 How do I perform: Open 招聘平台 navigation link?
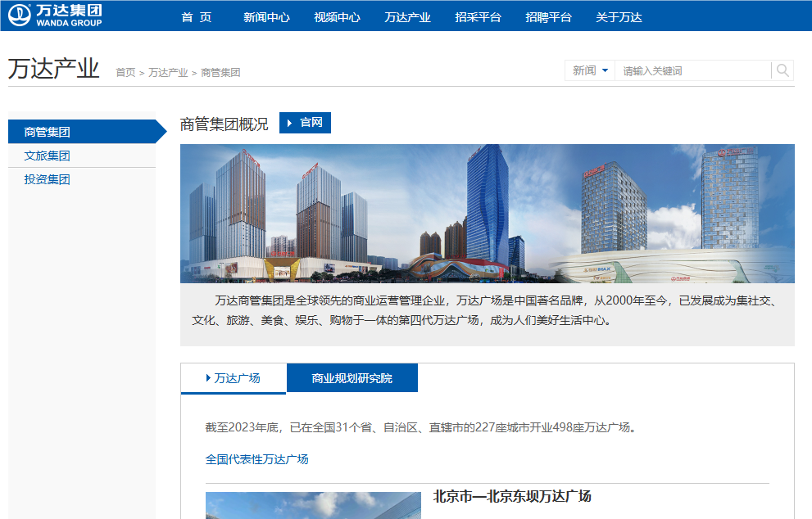(x=548, y=17)
